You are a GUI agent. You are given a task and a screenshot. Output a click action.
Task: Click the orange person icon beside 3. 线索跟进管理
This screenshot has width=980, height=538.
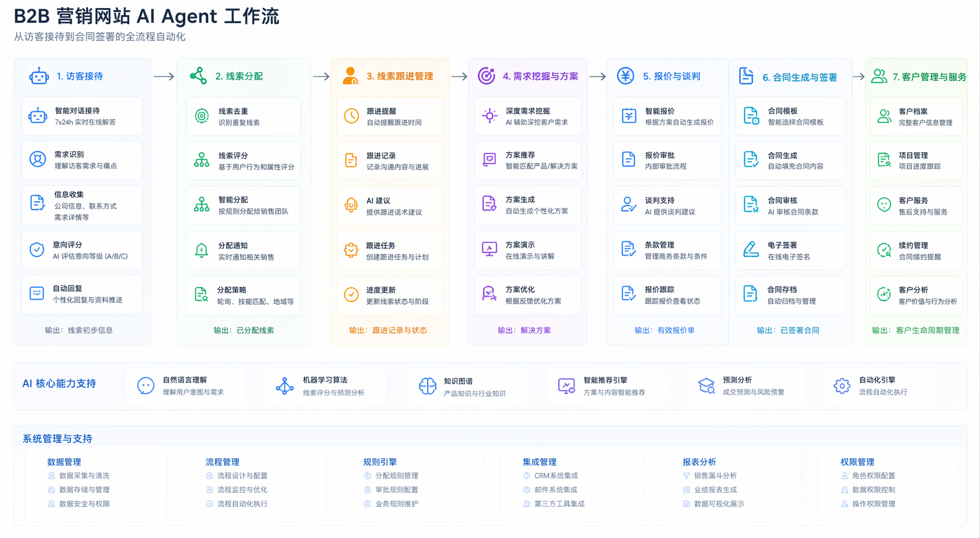point(350,76)
